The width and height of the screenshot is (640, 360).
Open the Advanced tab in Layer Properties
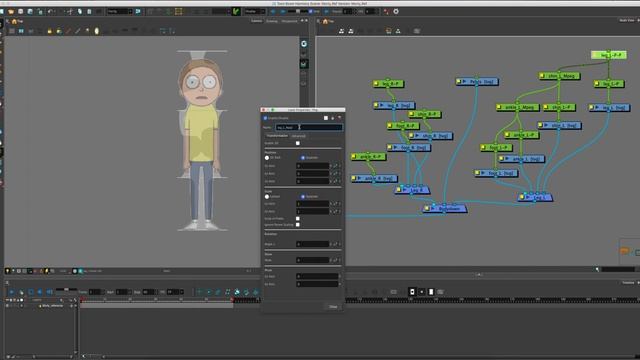click(x=298, y=136)
